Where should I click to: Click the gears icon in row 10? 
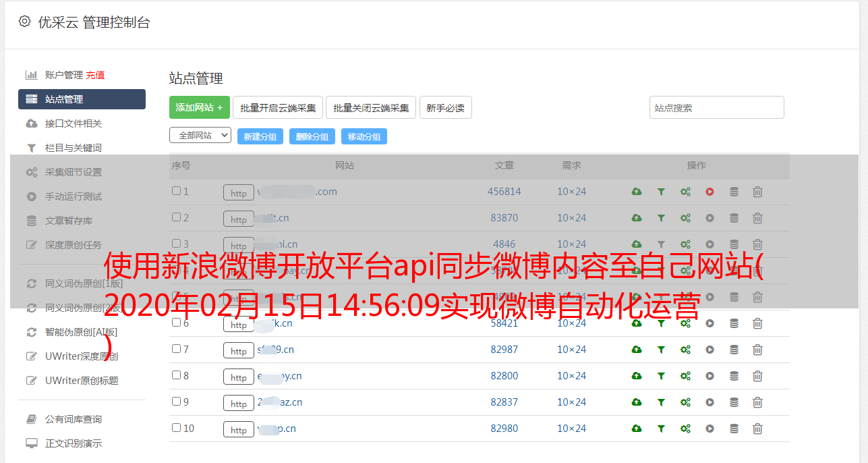(x=685, y=429)
